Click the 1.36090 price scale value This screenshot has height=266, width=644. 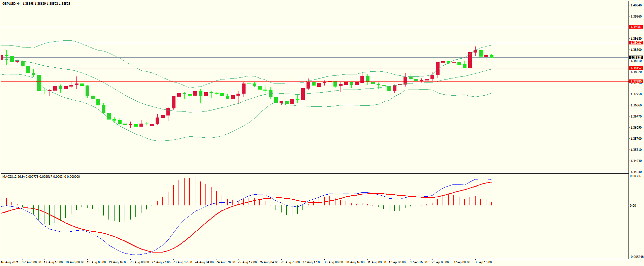pyautogui.click(x=636, y=128)
